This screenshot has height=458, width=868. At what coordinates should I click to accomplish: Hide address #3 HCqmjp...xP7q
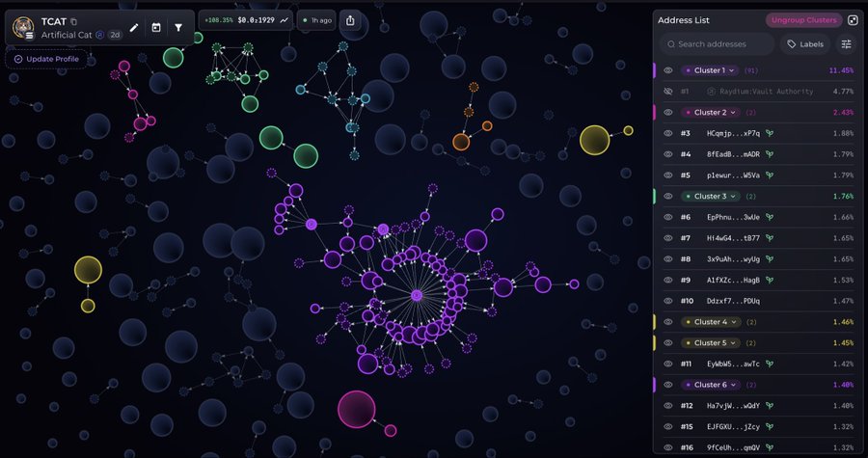click(x=668, y=133)
